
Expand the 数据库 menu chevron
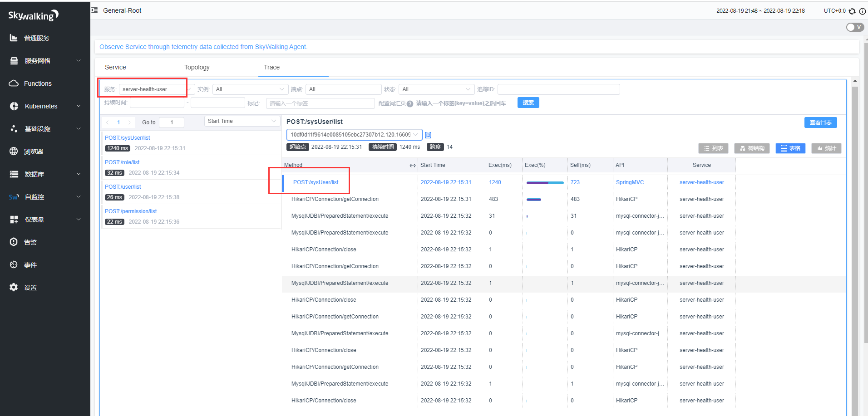(x=79, y=174)
